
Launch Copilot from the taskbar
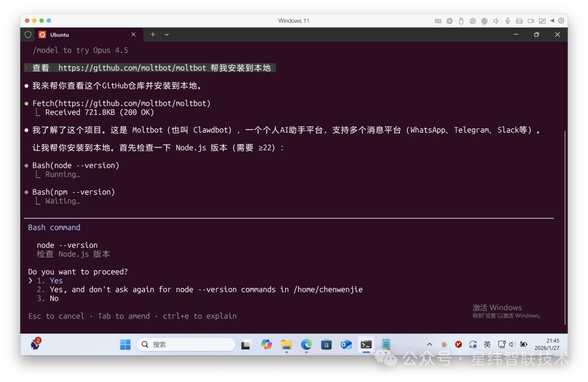pos(266,344)
